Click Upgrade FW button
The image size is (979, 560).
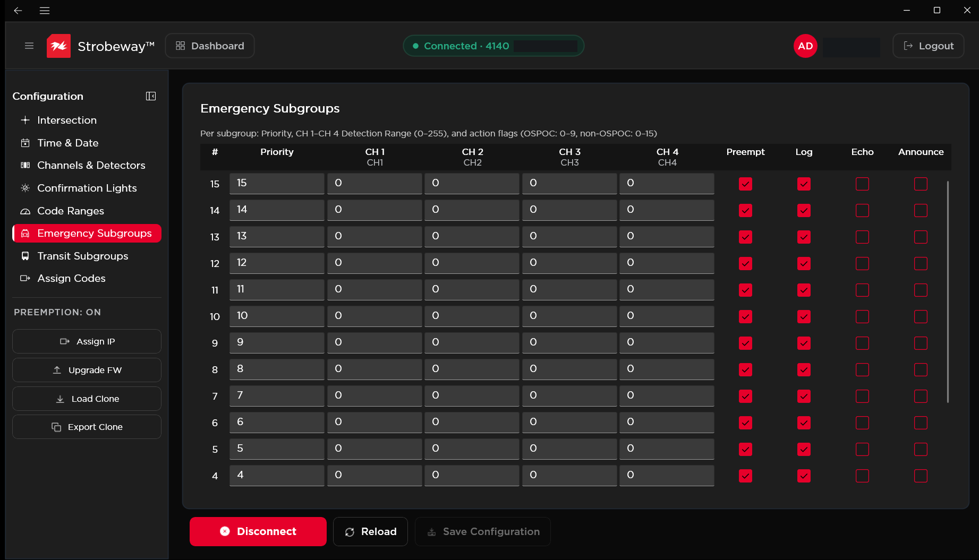click(87, 370)
